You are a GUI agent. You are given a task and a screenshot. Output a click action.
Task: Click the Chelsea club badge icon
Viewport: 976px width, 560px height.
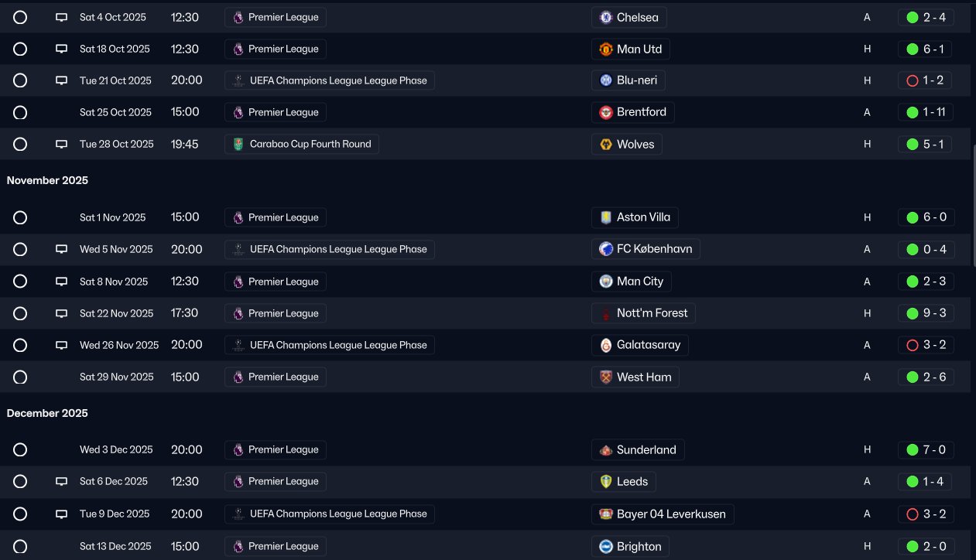coord(606,17)
